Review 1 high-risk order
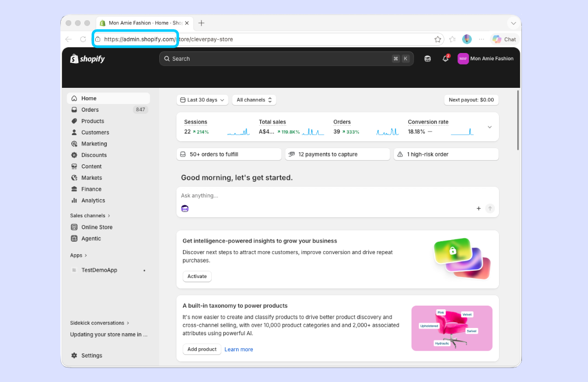 tap(446, 154)
